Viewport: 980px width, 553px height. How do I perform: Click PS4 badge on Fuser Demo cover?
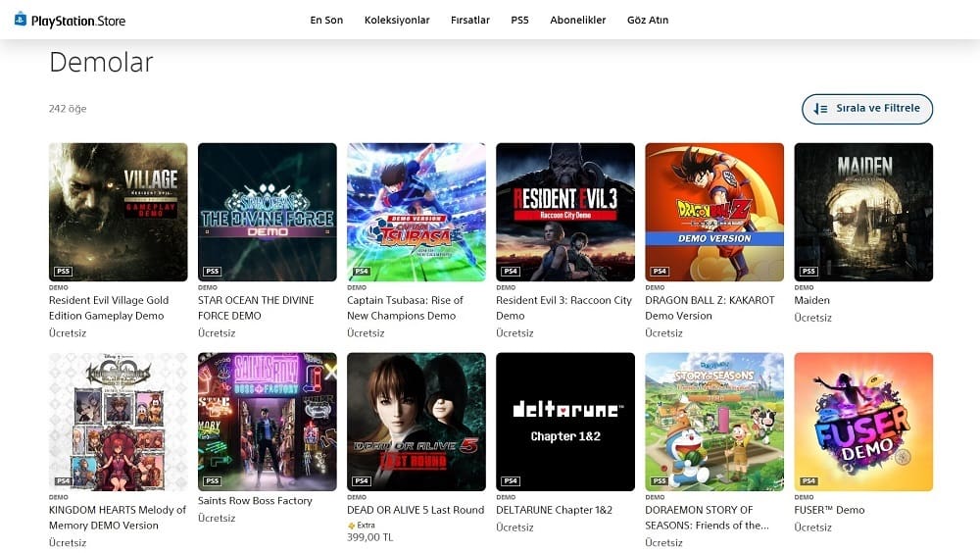click(808, 480)
